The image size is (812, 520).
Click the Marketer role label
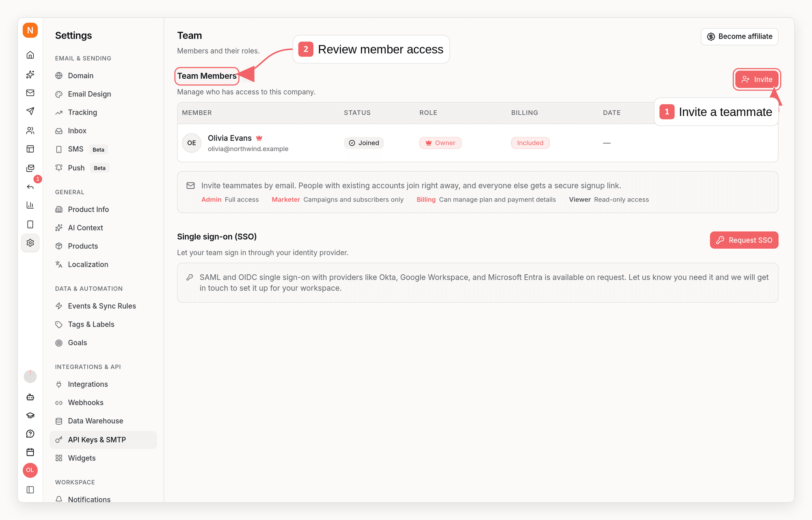(286, 200)
